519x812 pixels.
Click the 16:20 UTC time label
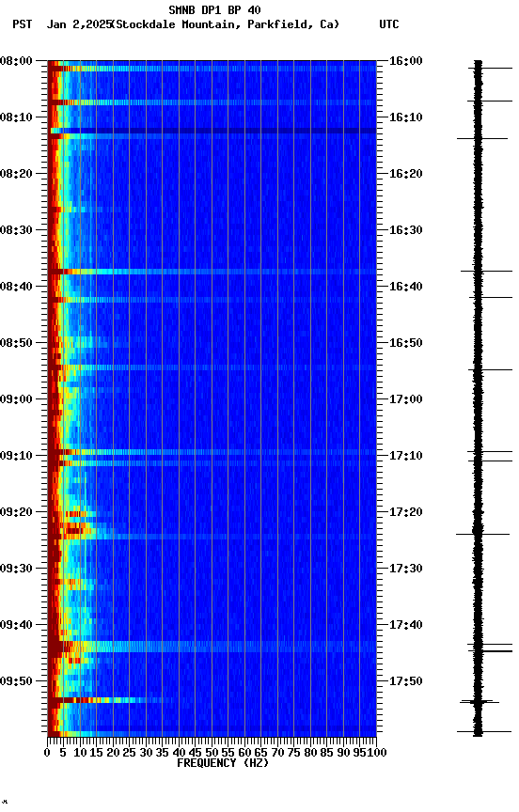[405, 174]
